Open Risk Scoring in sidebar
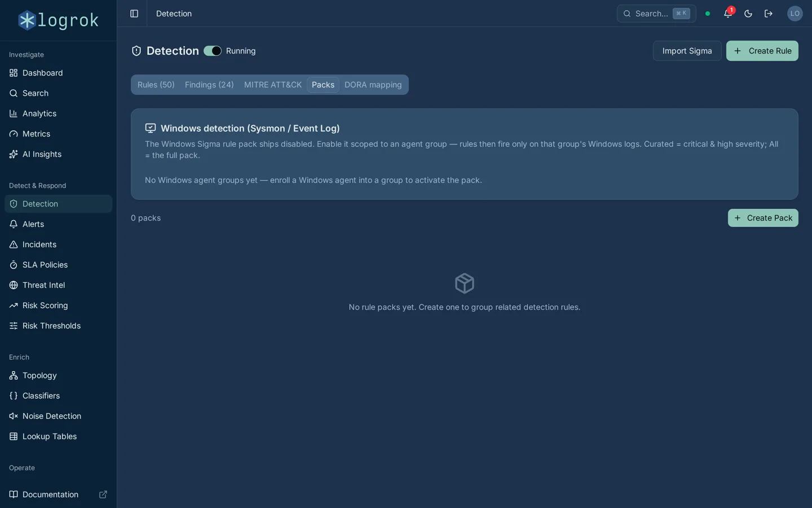812x508 pixels. (58, 305)
